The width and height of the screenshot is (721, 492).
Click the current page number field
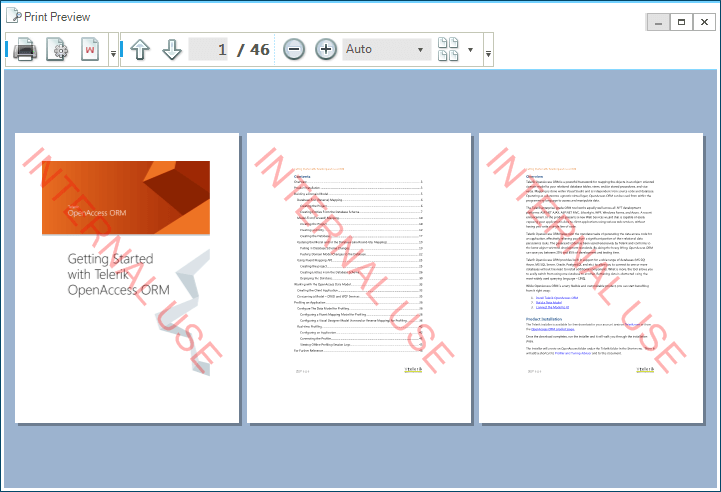[x=209, y=49]
